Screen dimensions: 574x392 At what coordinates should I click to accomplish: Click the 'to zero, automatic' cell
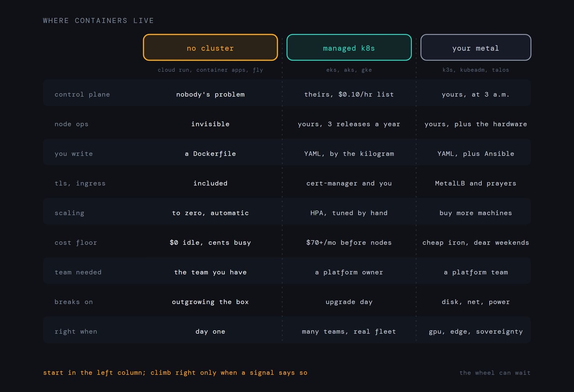[211, 213]
